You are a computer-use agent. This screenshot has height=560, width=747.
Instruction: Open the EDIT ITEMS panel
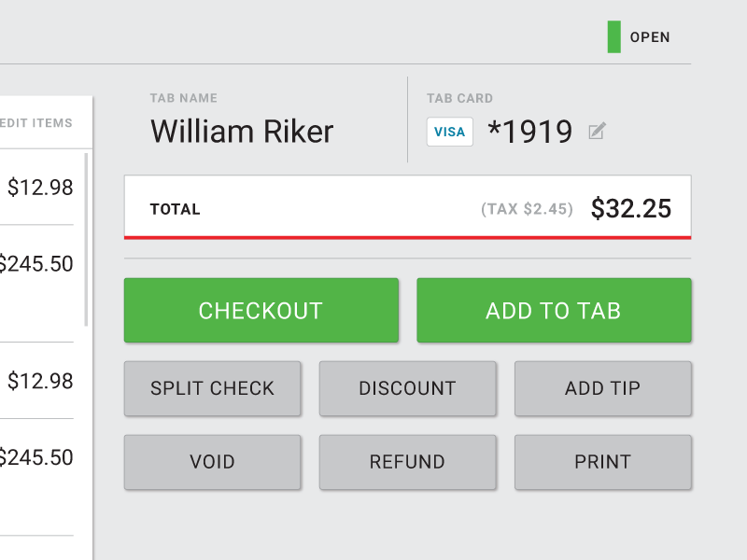point(39,122)
